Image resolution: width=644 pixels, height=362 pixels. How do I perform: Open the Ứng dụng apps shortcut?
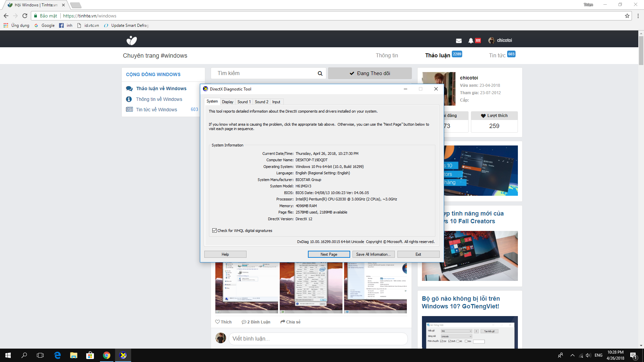coord(16,25)
